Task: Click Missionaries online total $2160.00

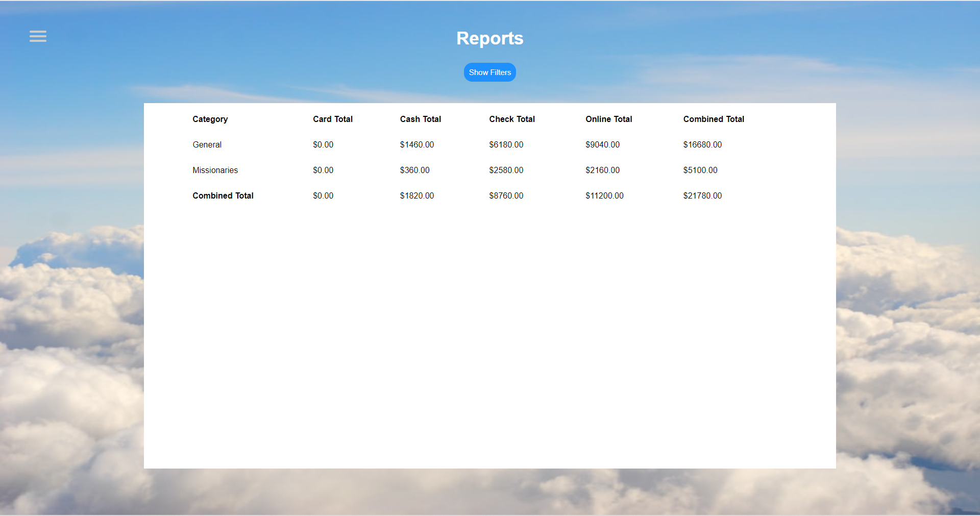Action: click(602, 170)
